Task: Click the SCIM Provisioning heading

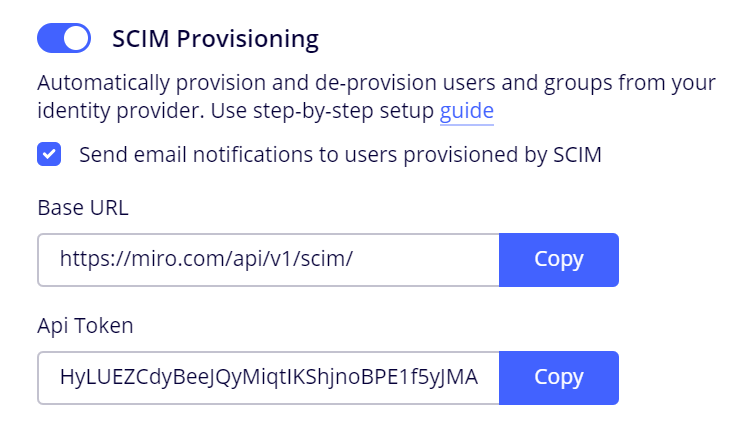Action: (215, 39)
